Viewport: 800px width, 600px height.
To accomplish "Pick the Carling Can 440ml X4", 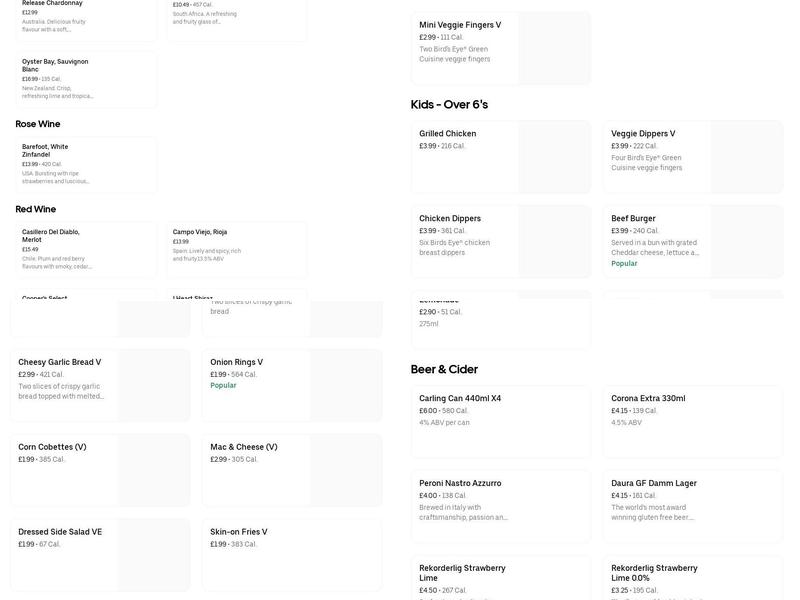I will point(501,421).
